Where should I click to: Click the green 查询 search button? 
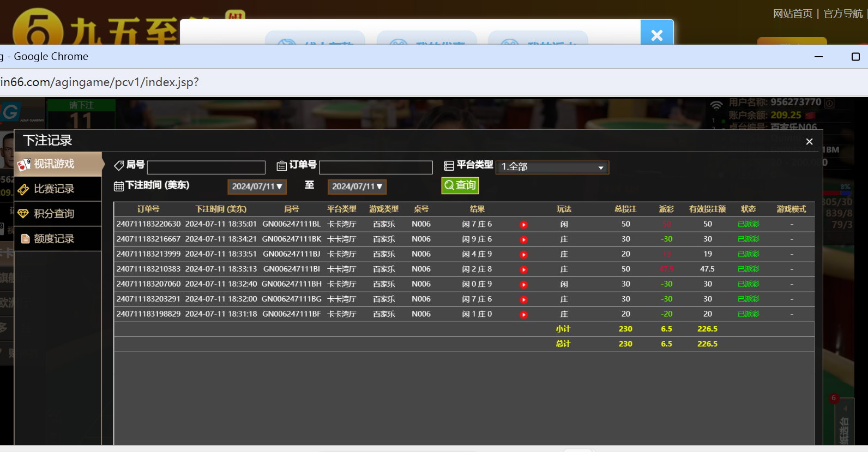pyautogui.click(x=460, y=185)
